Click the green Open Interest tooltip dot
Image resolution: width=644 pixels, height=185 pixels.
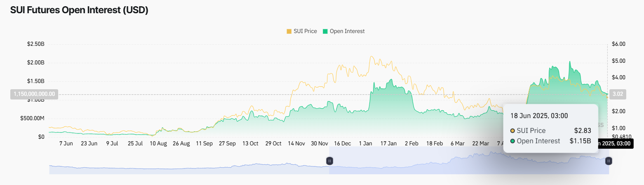pyautogui.click(x=512, y=141)
